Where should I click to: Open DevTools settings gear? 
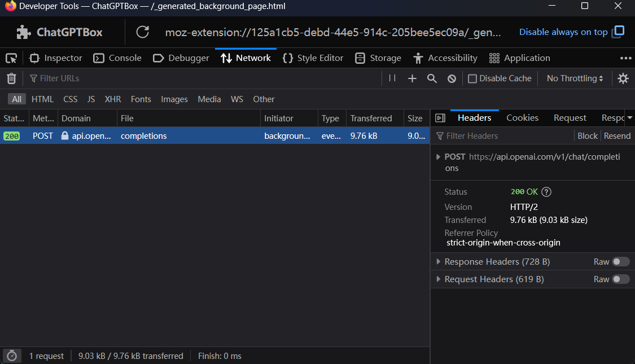click(x=623, y=78)
